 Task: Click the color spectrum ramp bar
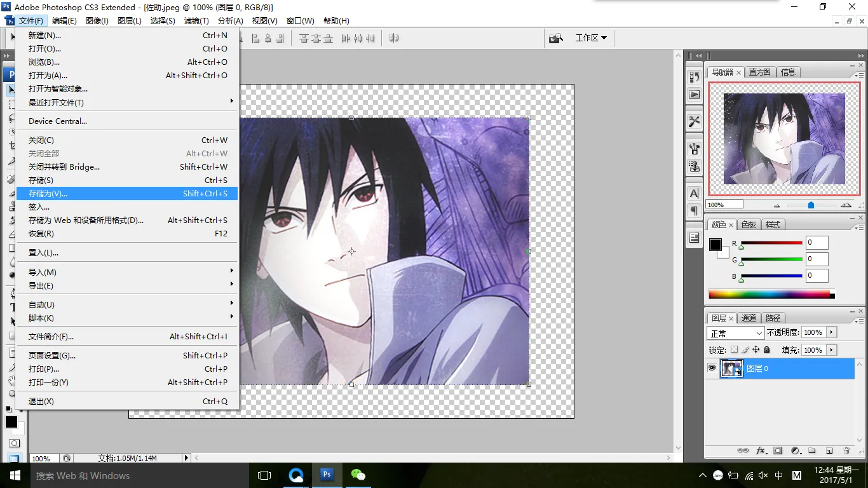coord(771,294)
